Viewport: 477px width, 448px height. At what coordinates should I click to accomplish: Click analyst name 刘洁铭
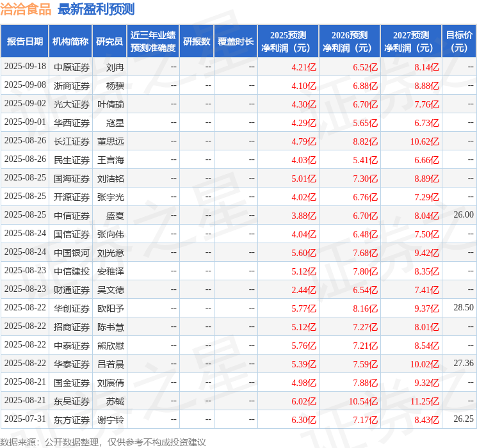pyautogui.click(x=111, y=179)
